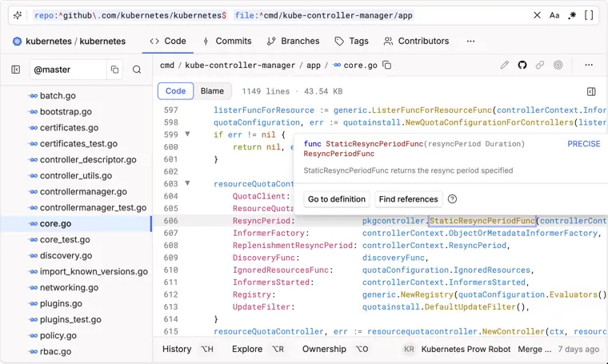Open the Ownership panel
608x364 pixels.
click(x=335, y=349)
